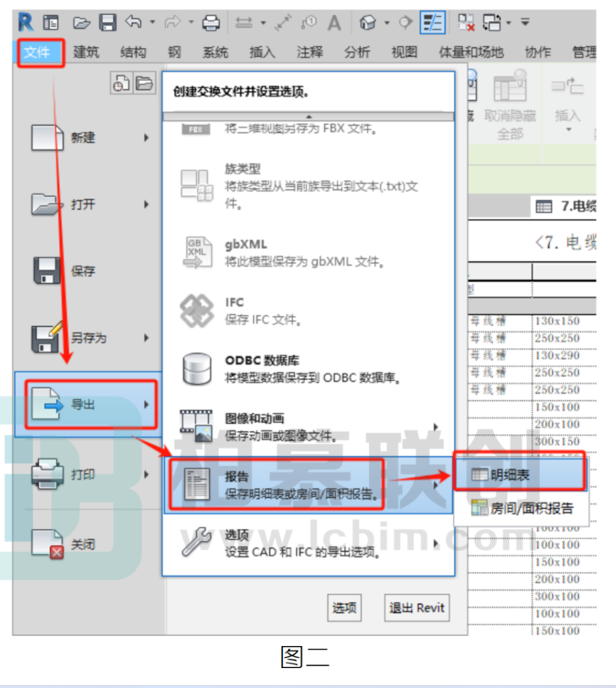Switch to the 插入 ribbon tab
This screenshot has width=616, height=688.
tap(262, 53)
